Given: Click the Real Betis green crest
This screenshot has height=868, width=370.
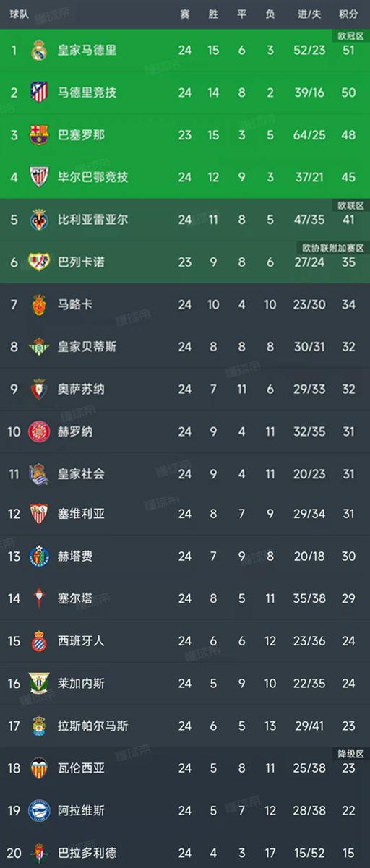Looking at the screenshot, I should [38, 347].
